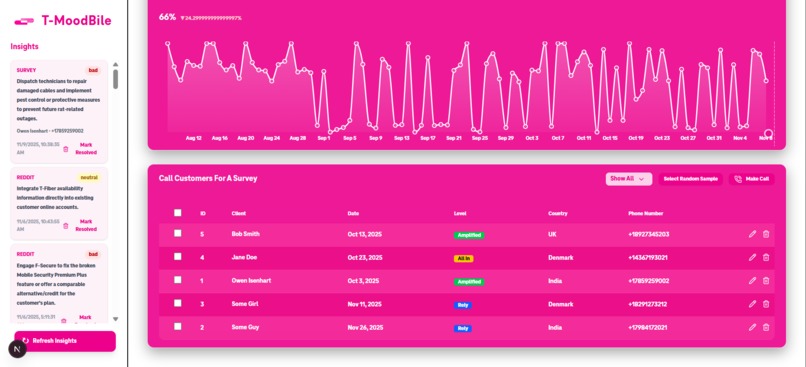Click the UK country cell
Viewport: 806px width, 367px height.
tap(552, 234)
